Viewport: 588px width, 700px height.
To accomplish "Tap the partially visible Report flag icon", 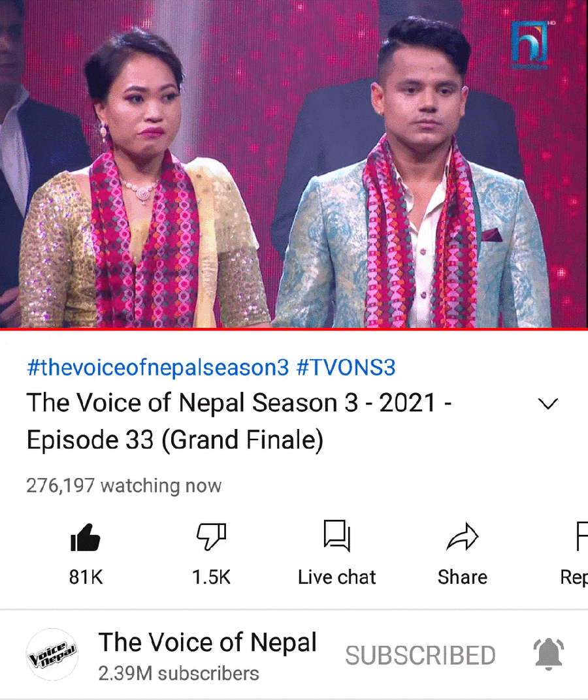I will [581, 536].
